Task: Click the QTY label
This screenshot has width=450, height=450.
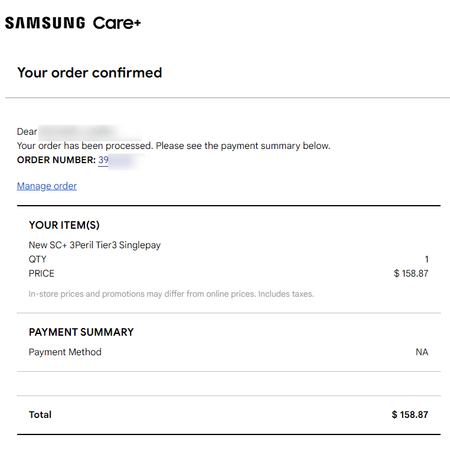Action: point(37,259)
